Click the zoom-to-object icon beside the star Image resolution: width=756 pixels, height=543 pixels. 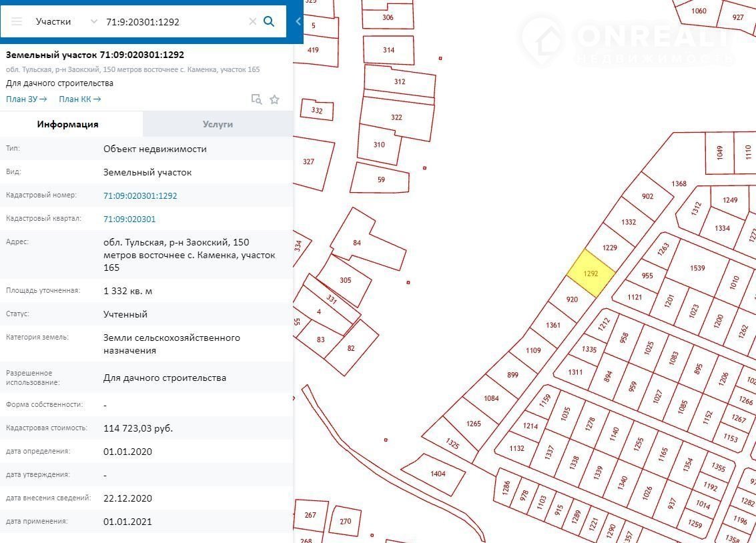256,99
